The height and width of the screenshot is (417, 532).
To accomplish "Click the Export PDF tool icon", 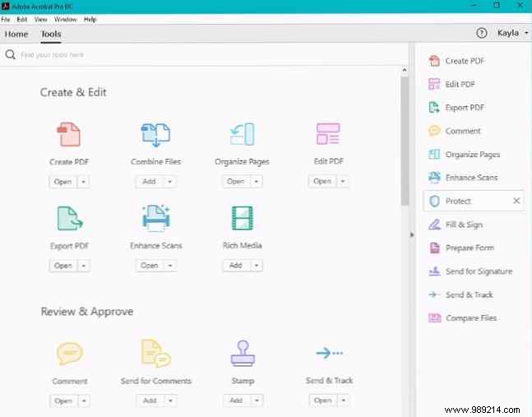I will pyautogui.click(x=70, y=219).
